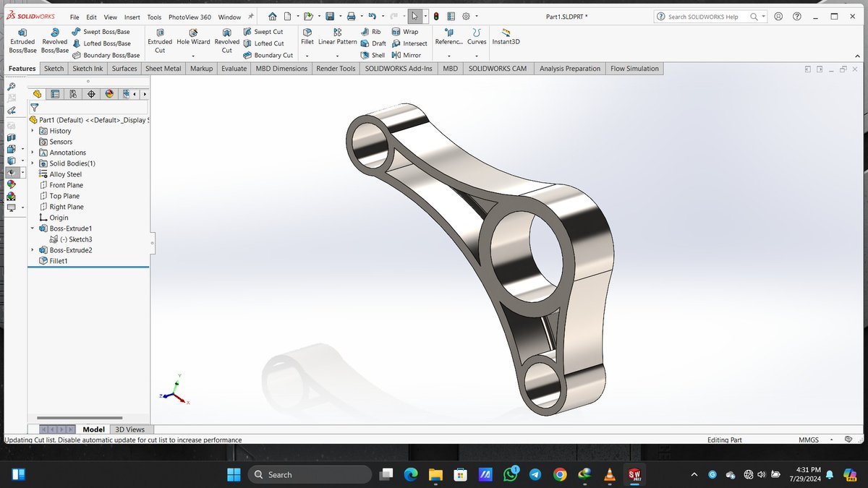Activate the Revolved Cut tool
This screenshot has height=488, width=868.
(226, 41)
